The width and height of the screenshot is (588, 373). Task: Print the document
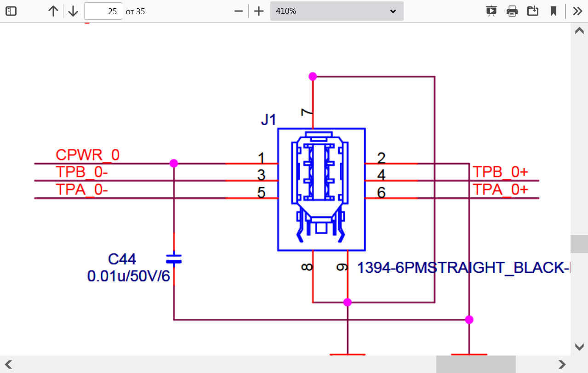[x=512, y=11]
